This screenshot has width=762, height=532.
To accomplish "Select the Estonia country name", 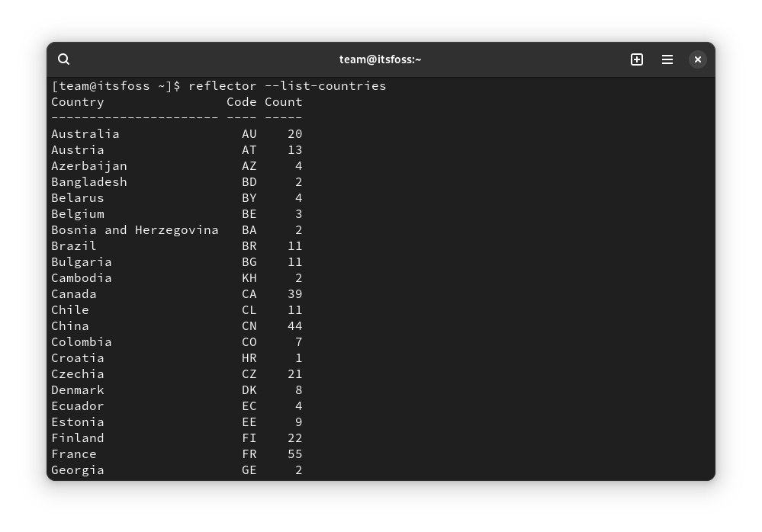I will [78, 422].
